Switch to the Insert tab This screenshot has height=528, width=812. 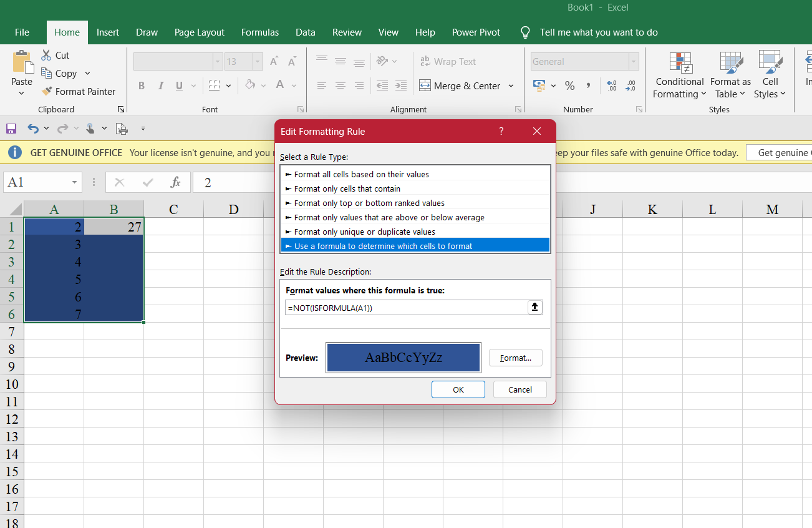(108, 32)
